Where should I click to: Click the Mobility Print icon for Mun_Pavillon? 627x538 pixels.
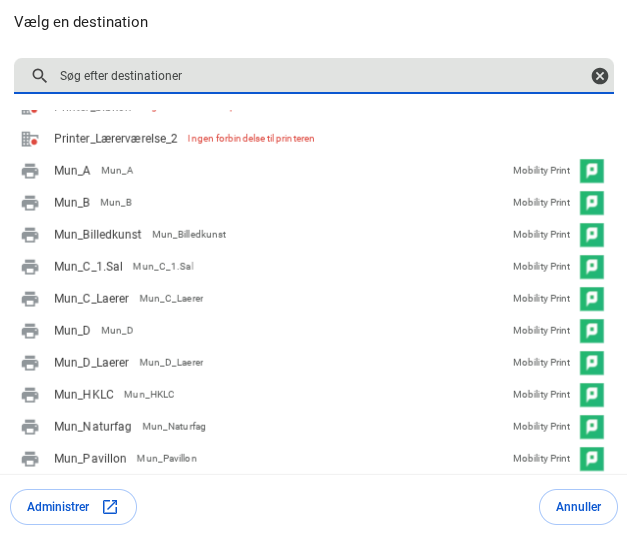coord(591,459)
